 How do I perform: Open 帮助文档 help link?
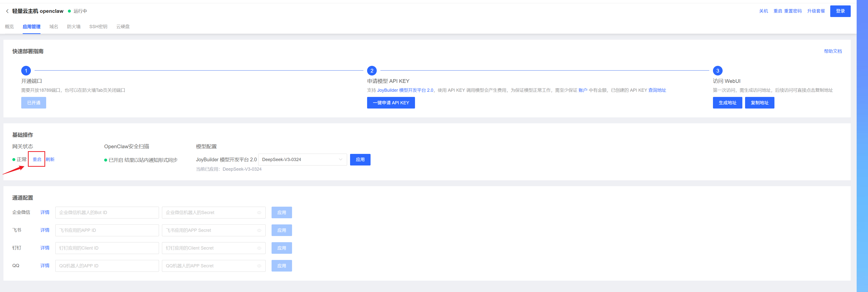(833, 51)
